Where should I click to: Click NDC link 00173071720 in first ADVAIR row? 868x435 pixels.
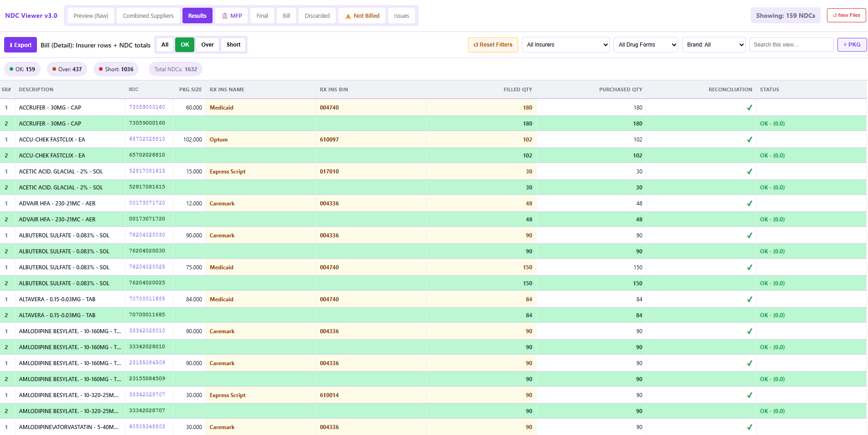click(x=147, y=203)
